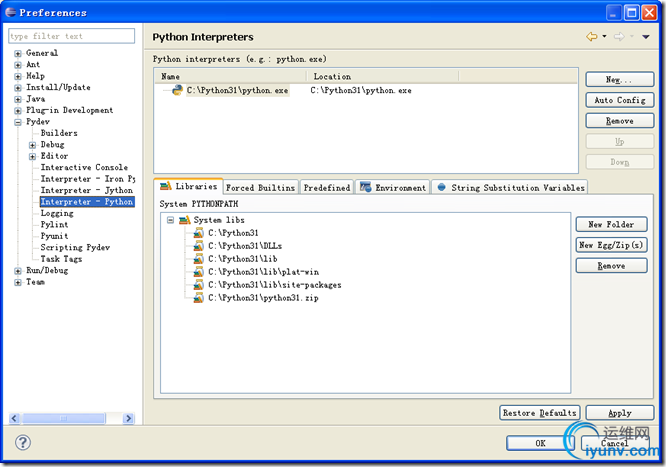Click icon beside C:\Python31\lib\plat-win

pos(198,272)
